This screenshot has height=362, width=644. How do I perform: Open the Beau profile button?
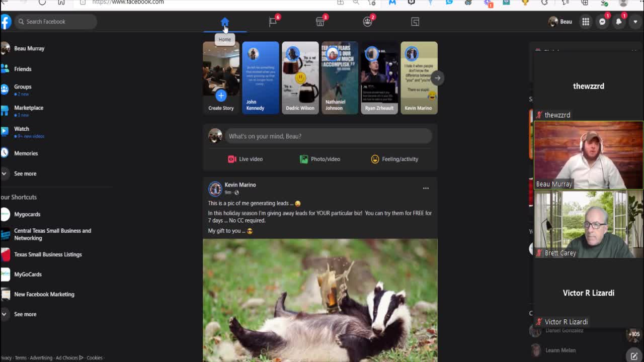coord(560,22)
